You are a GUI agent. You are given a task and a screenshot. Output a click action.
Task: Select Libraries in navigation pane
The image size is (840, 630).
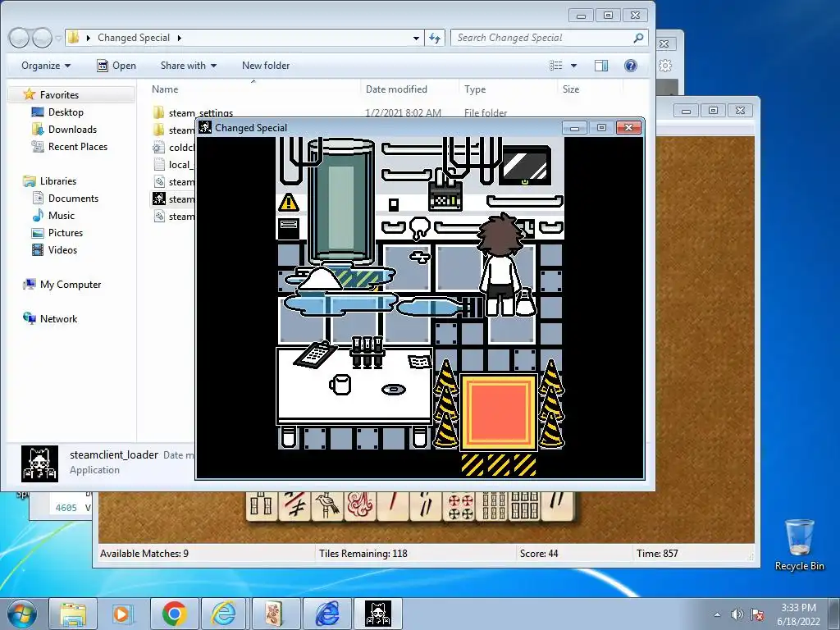click(x=58, y=181)
